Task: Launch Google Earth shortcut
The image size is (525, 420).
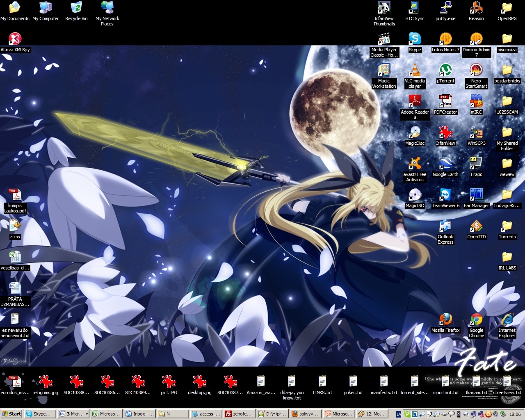Action: [x=445, y=167]
